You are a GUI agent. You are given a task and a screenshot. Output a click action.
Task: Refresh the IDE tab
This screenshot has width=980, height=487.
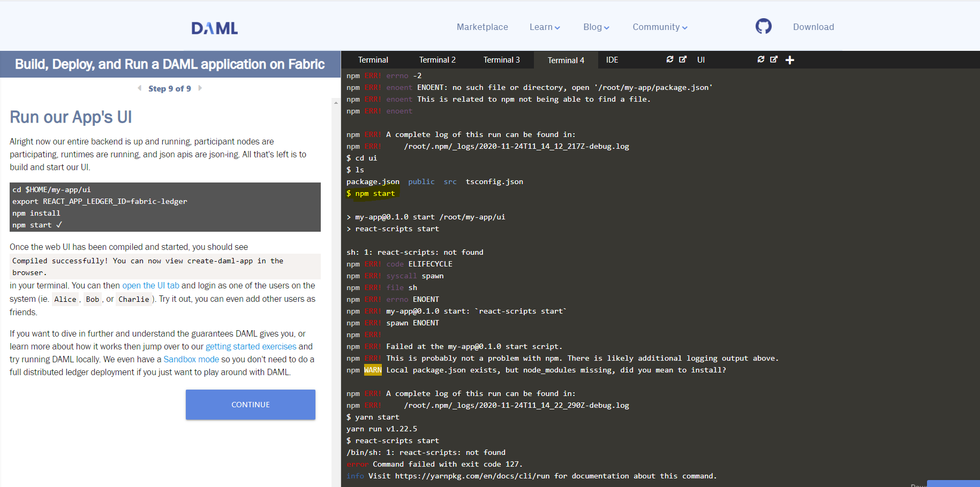(669, 59)
